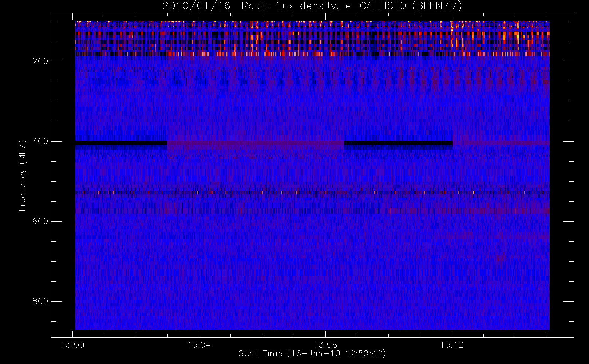Click the '13:08' time tick label
This screenshot has width=589, height=364.
(325, 345)
